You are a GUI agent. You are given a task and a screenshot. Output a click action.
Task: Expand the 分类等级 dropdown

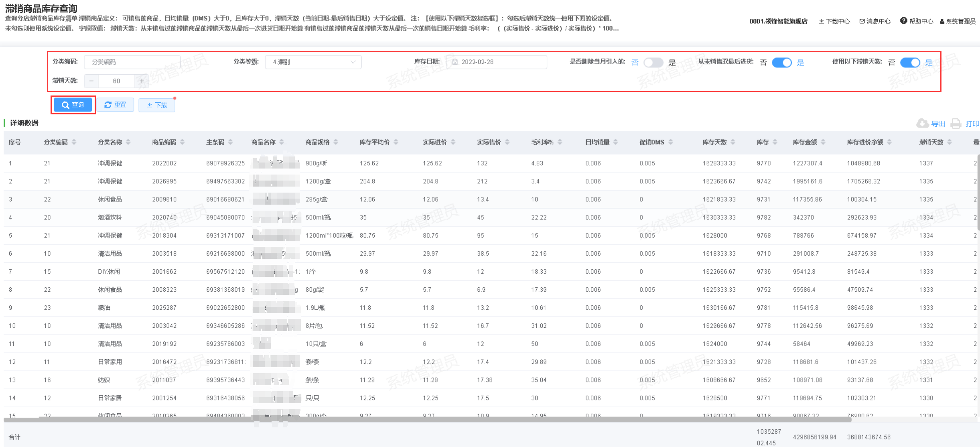pos(313,62)
